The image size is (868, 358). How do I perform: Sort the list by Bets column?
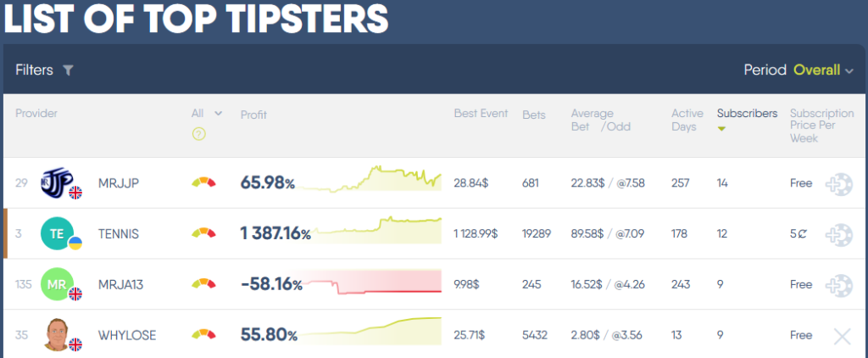pos(534,115)
